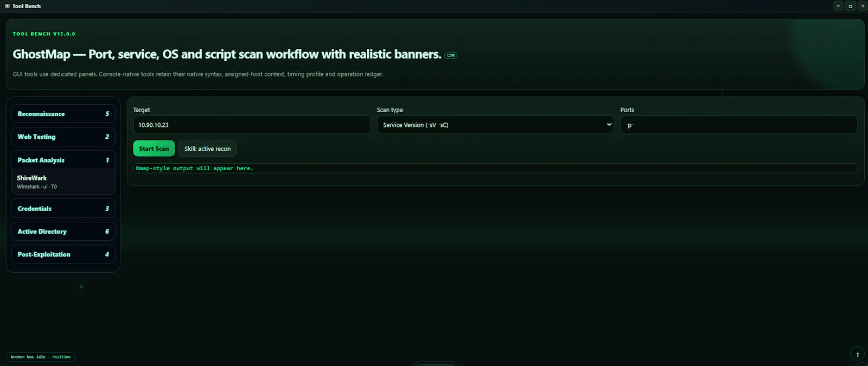Open the ShireWark tool entry
The image size is (868, 366).
(63, 182)
